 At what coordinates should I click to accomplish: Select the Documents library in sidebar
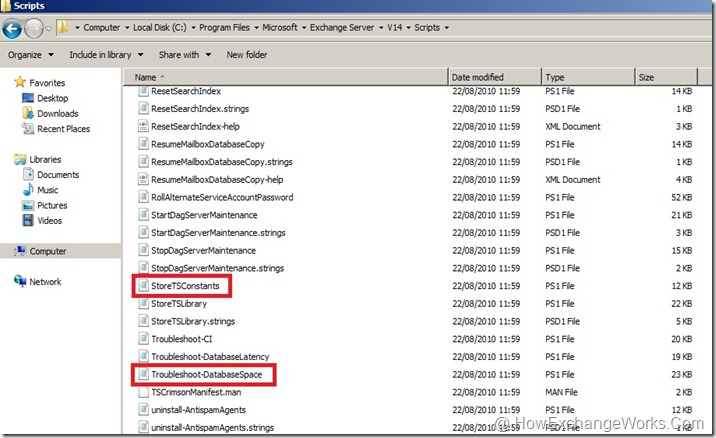click(58, 175)
